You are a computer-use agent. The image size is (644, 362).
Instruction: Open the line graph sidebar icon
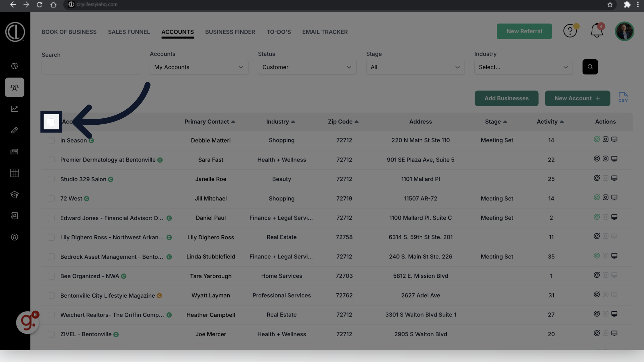(14, 109)
